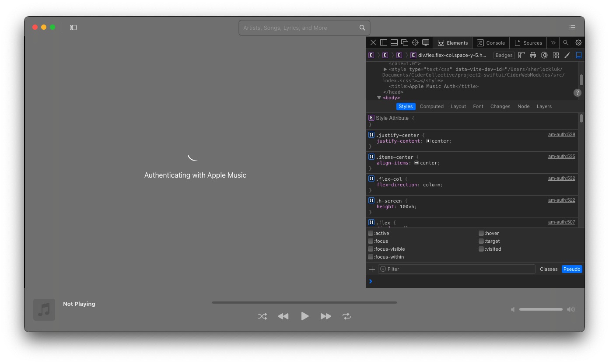The image size is (609, 364).
Task: Toggle the app sidebar icon
Action: tap(73, 28)
